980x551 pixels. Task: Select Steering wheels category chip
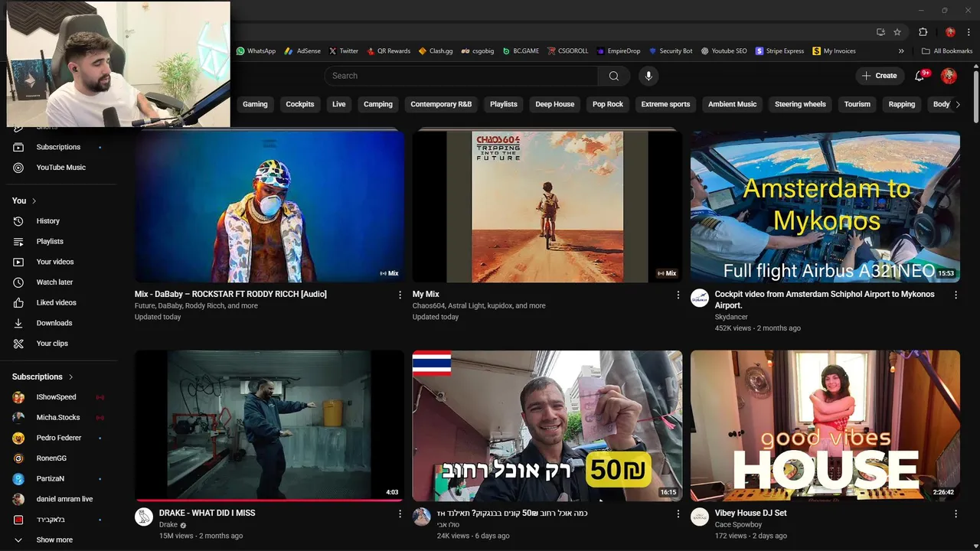click(x=800, y=104)
